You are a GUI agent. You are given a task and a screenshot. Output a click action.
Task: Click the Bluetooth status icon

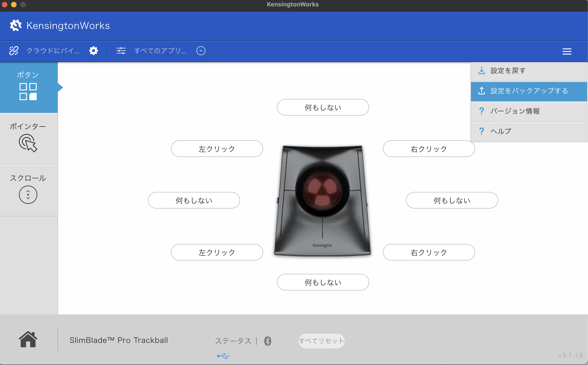point(268,341)
